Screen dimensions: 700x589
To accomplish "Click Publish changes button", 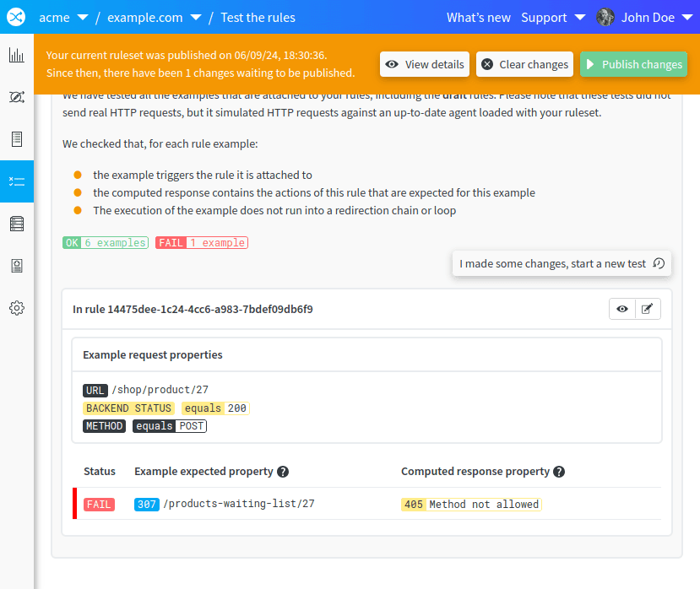I will (x=633, y=64).
